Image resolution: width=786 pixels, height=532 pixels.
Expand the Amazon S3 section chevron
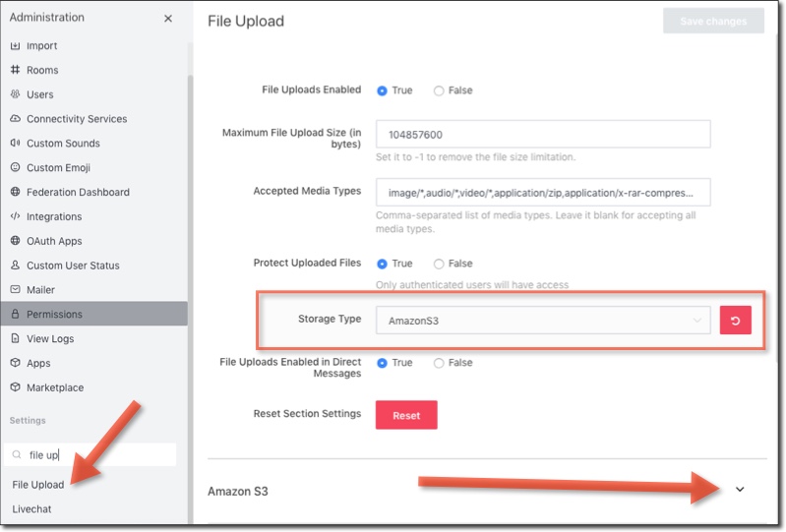pos(740,490)
